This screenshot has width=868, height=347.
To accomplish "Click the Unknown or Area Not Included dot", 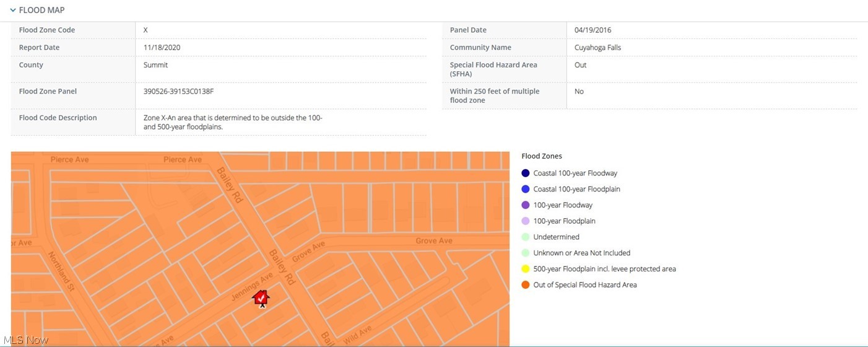I will coord(526,253).
